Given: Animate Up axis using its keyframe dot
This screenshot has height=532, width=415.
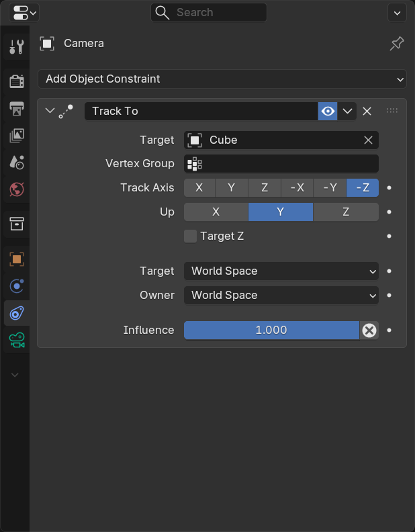Looking at the screenshot, I should (389, 212).
